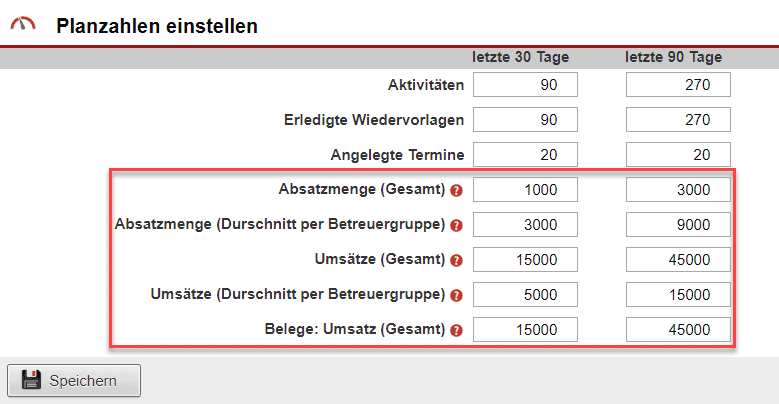
Task: Edit Absatzmenge (Gesamt) 90-day value 3000
Action: (678, 190)
